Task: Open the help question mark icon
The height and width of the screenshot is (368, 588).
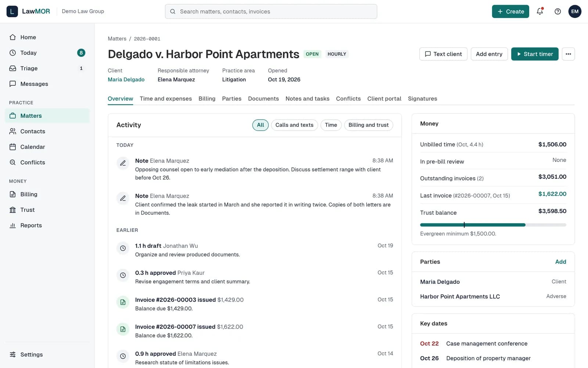Action: tap(557, 11)
